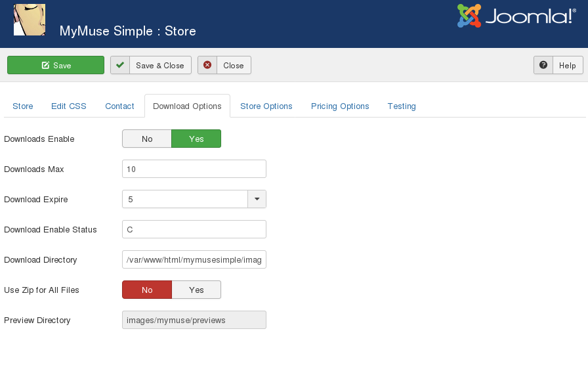Set Use Zip for All Files to Yes
Screen dimensions: 588x375
pos(196,290)
